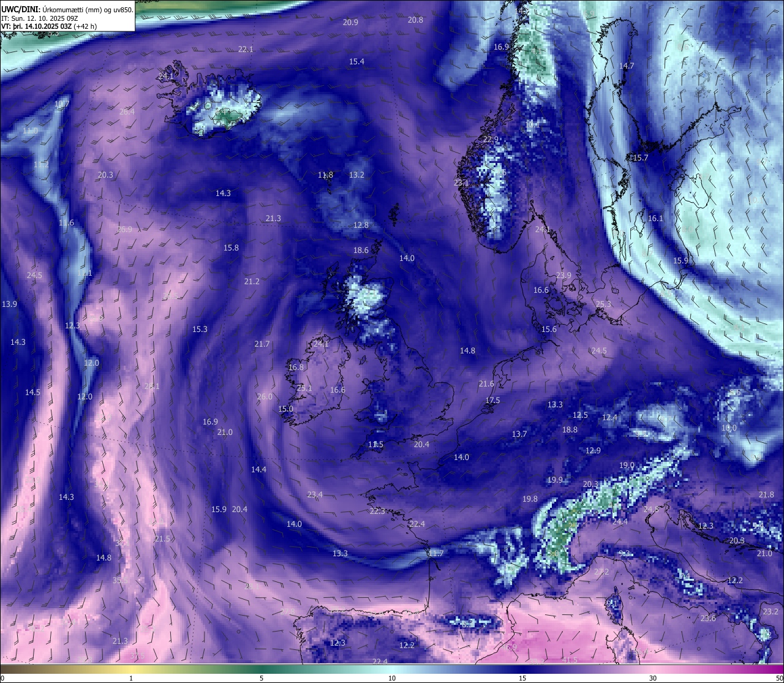The height and width of the screenshot is (683, 784).
Task: Click the '50' tick on the color scale
Action: click(x=778, y=678)
